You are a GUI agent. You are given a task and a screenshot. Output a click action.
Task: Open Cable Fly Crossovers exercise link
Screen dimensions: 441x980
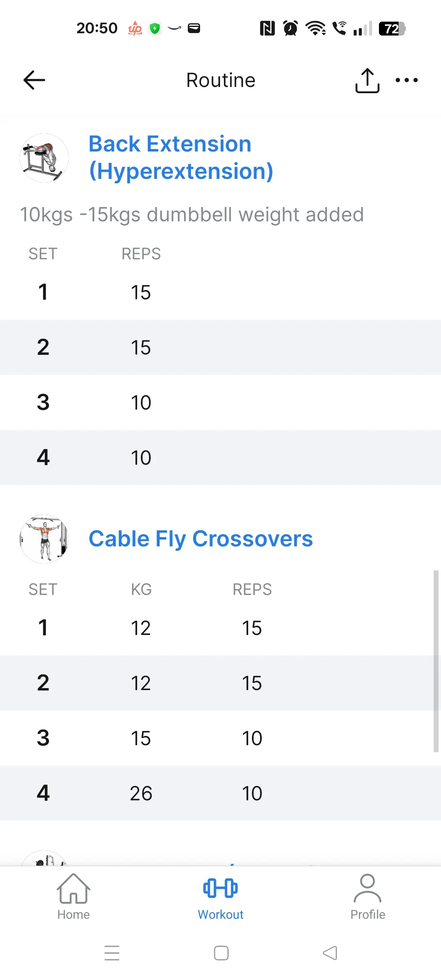pos(200,539)
